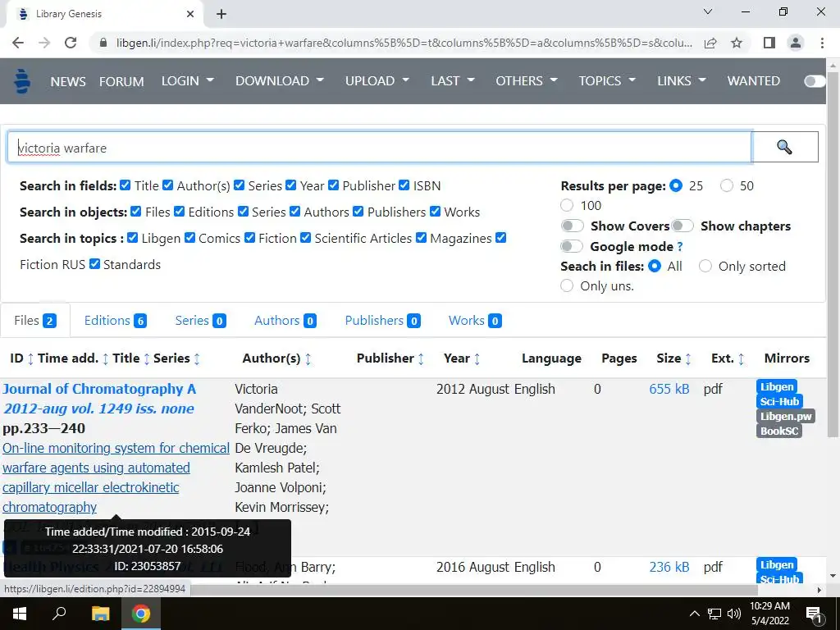
Task: Switch to the Editions tab
Action: coord(115,321)
